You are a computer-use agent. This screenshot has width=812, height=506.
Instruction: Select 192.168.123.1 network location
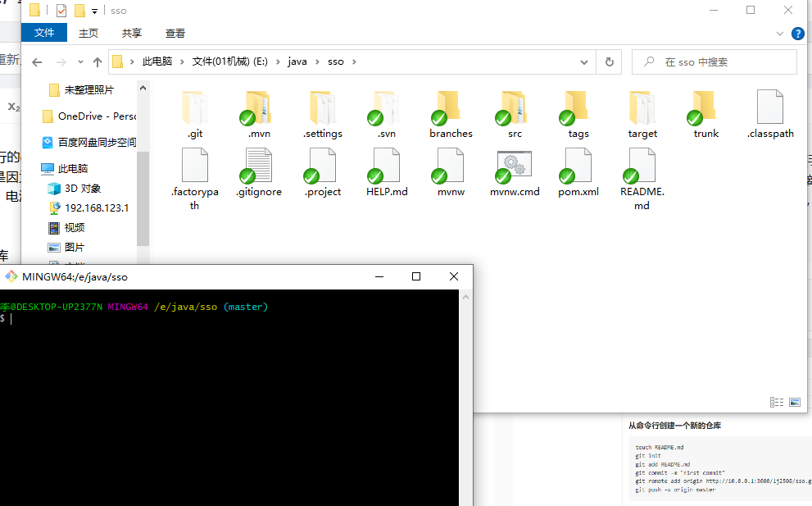click(x=88, y=208)
